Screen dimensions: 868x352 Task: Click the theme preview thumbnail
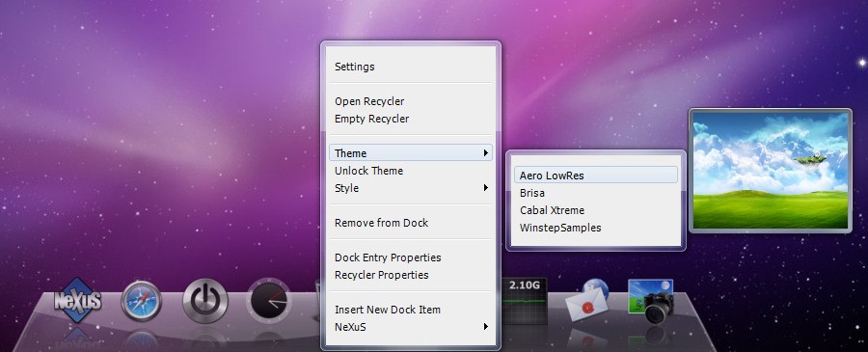pos(771,171)
